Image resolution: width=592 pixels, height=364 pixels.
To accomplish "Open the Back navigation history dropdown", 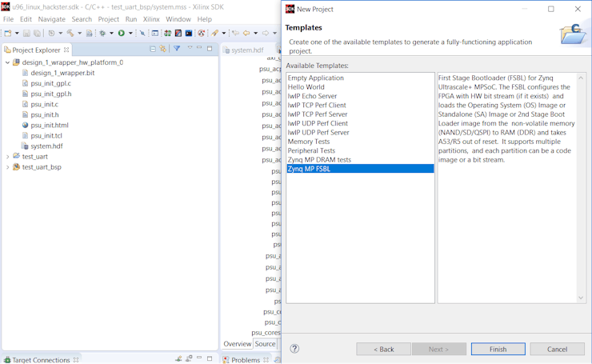I will point(256,34).
